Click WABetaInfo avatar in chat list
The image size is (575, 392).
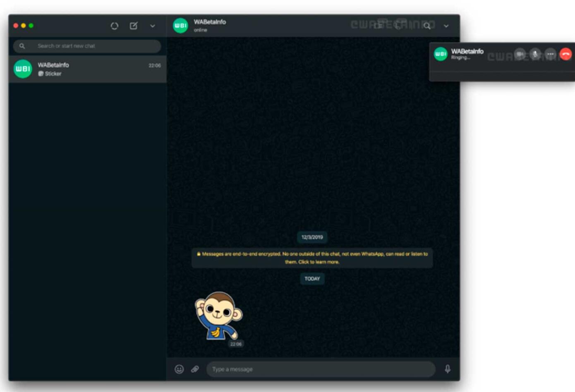point(23,69)
